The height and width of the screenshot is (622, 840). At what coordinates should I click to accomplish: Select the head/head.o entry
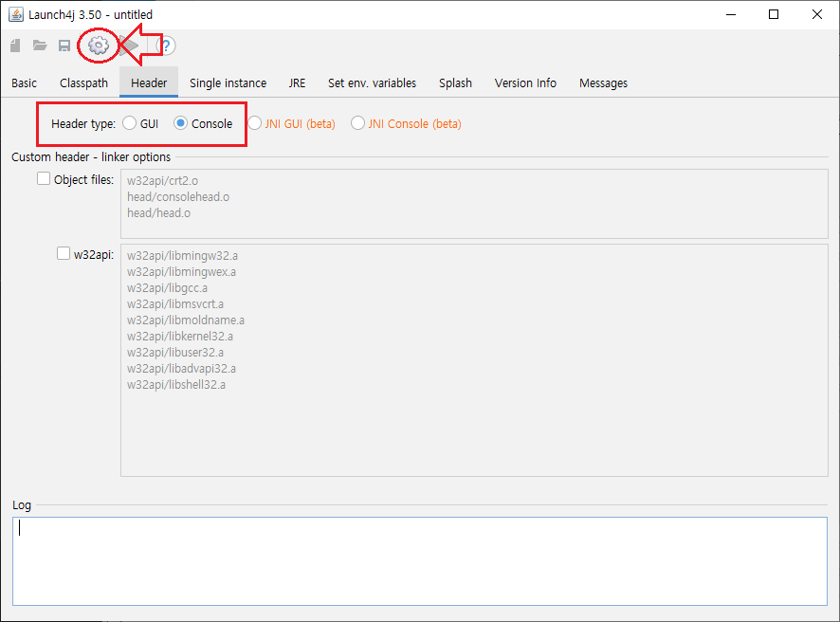[x=158, y=213]
